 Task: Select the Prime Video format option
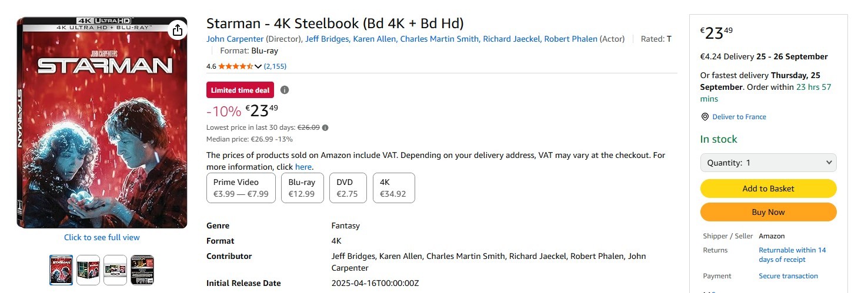241,188
